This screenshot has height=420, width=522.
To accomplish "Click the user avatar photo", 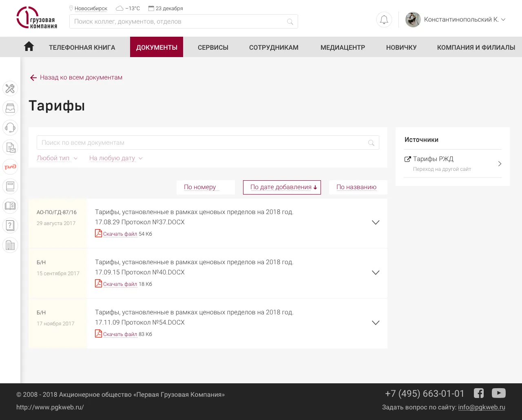I will point(413,20).
